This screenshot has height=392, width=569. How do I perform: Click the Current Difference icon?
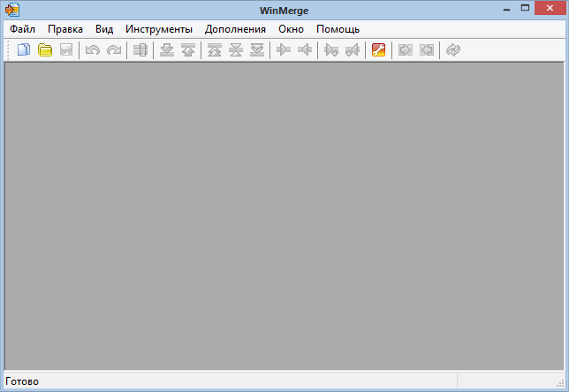click(236, 49)
